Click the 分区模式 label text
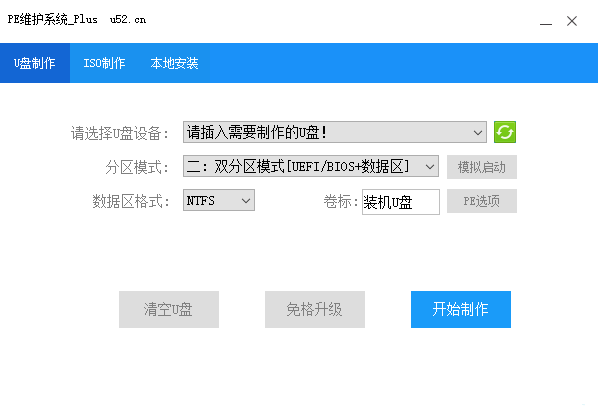Screen dimensions: 598x408 [x=137, y=167]
